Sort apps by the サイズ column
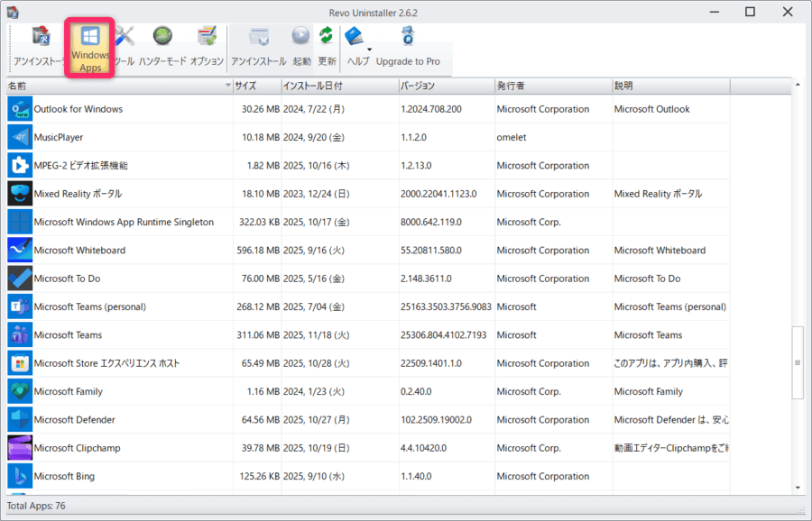 point(258,86)
